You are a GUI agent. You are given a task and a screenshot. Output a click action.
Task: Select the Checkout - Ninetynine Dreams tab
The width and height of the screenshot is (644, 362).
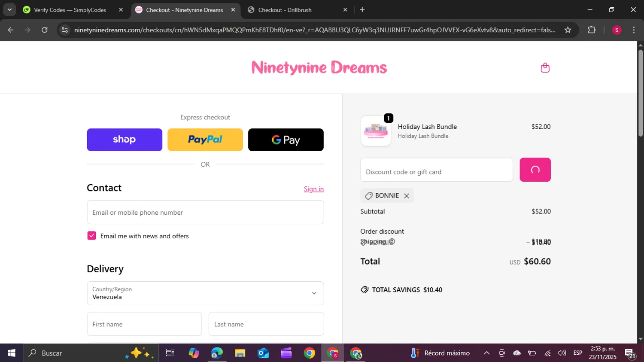tap(184, 10)
